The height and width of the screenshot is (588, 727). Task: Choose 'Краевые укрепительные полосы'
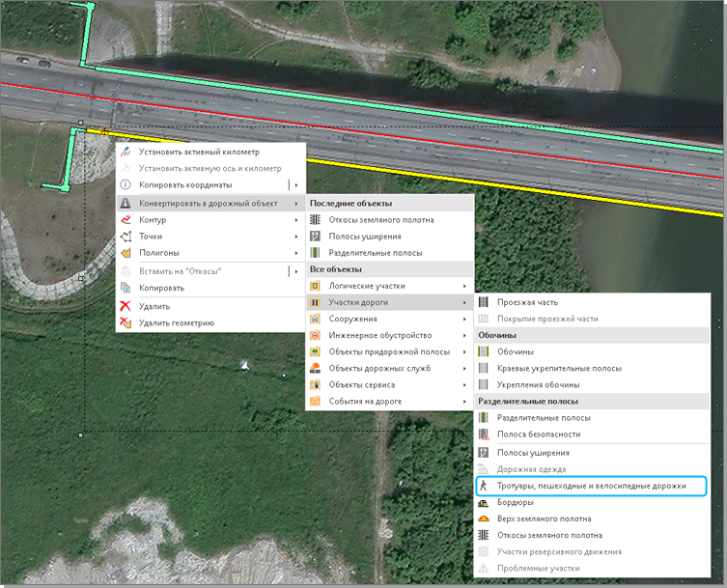[592, 368]
